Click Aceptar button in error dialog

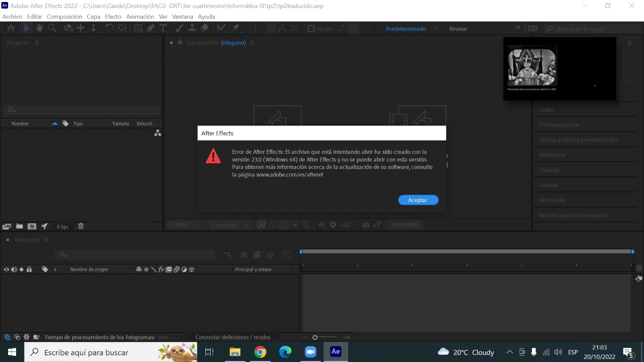pyautogui.click(x=418, y=200)
